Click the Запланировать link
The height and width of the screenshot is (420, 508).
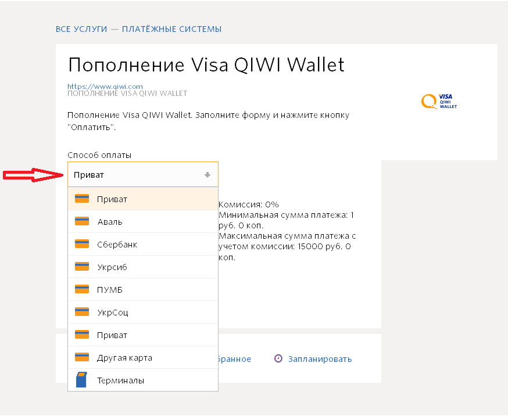[320, 359]
